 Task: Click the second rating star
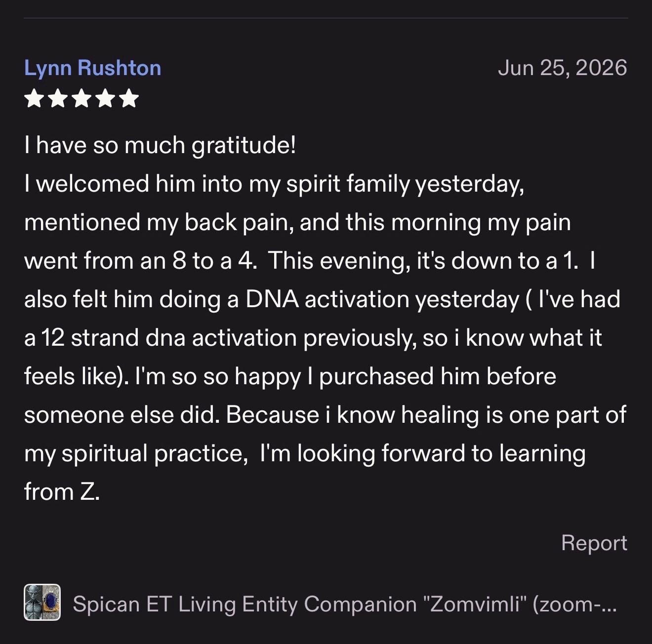tap(58, 98)
